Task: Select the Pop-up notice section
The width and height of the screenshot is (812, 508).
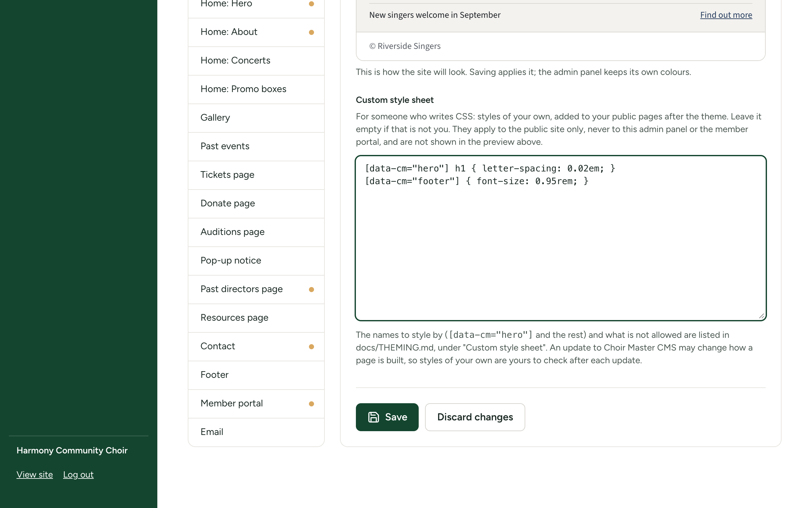Action: 256,261
